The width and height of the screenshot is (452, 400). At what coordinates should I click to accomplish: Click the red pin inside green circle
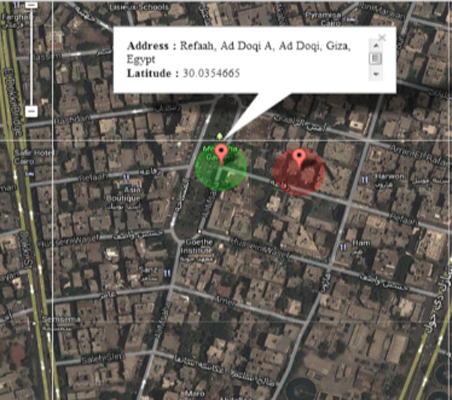tap(221, 155)
